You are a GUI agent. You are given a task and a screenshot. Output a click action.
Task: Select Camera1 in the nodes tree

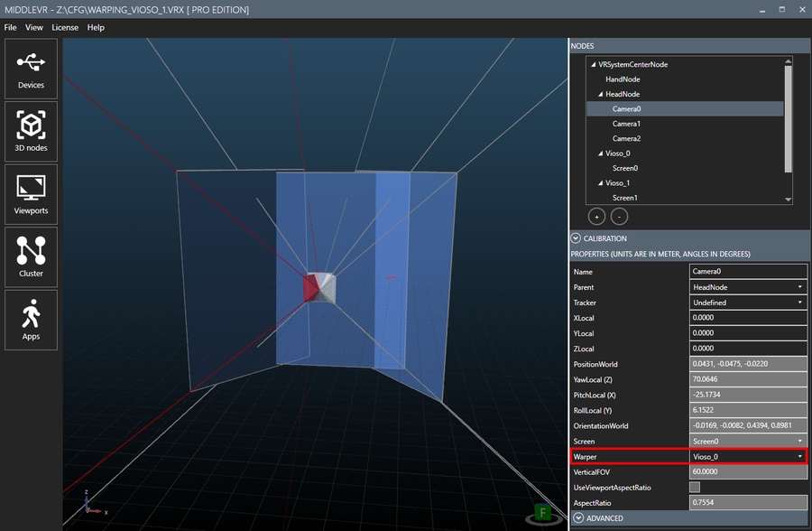[x=626, y=124]
